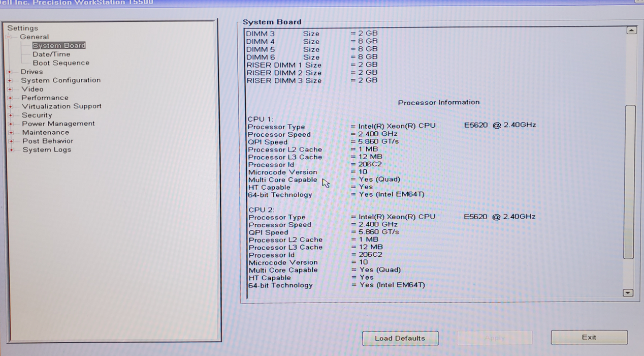Click the System Board panel title
The image size is (644, 356).
tap(272, 22)
